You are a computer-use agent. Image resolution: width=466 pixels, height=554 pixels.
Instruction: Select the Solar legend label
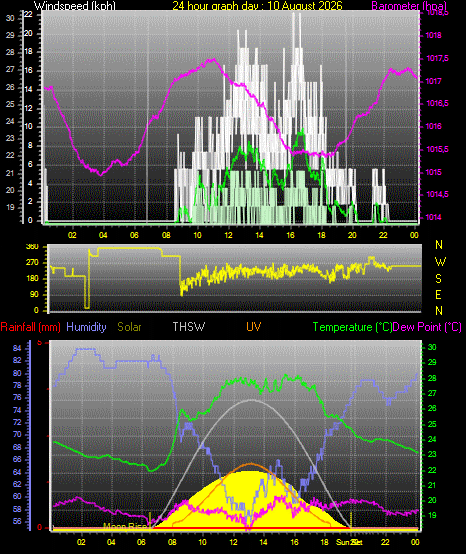[x=129, y=327]
